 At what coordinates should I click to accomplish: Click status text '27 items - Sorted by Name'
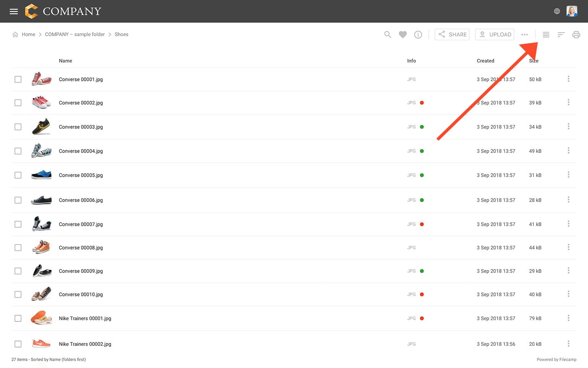[x=49, y=360]
